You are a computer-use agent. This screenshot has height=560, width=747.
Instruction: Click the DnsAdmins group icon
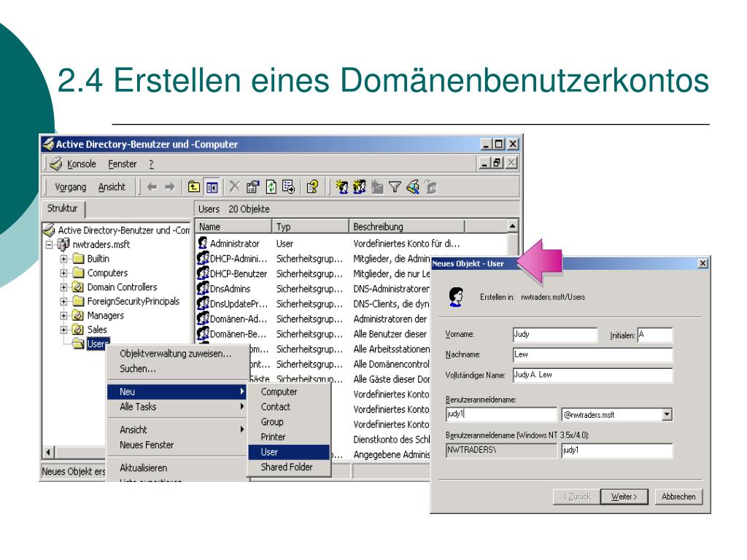point(203,289)
